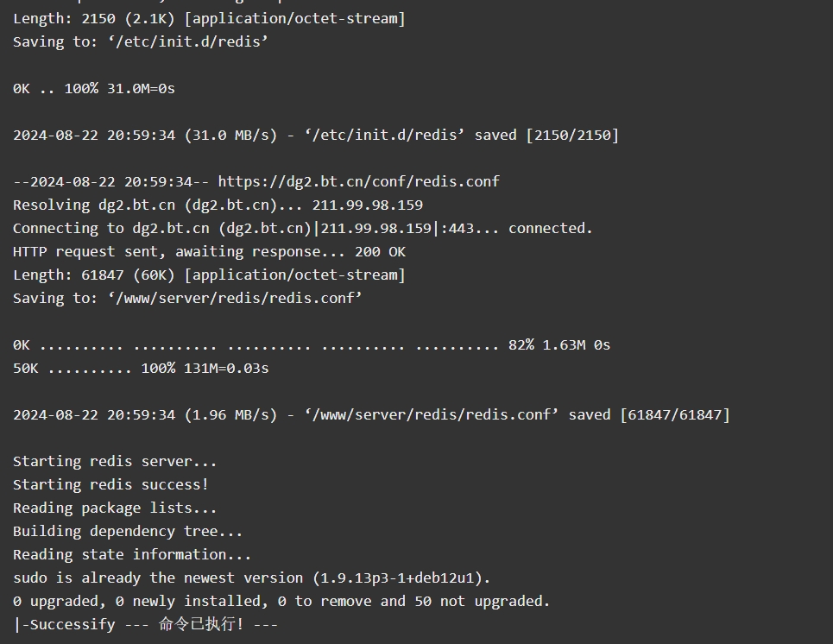Click the '|-Successify' final status line

145,624
